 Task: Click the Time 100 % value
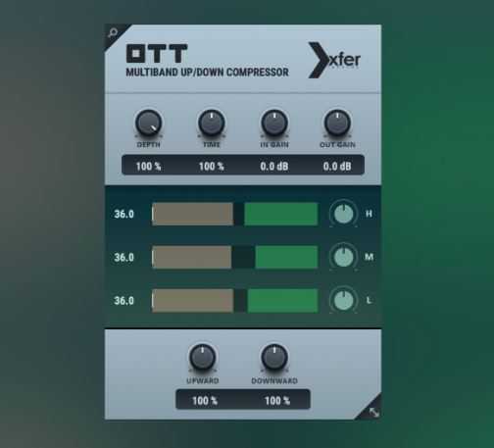coord(212,166)
